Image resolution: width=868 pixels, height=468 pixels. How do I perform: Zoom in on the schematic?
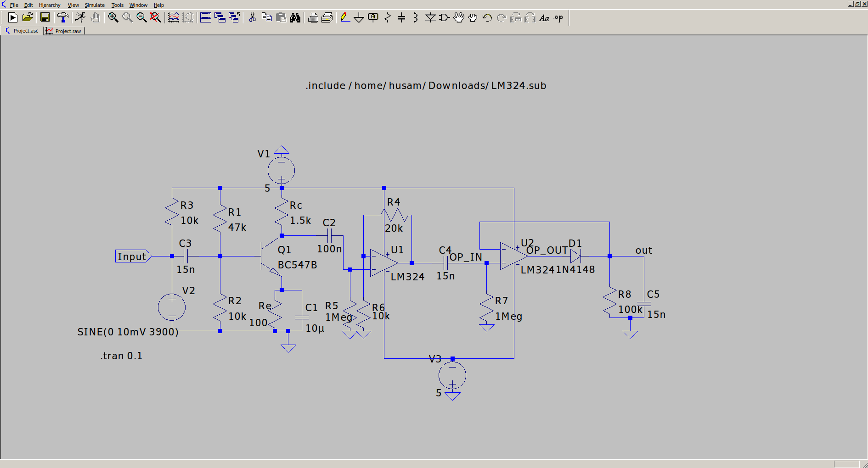pos(113,17)
